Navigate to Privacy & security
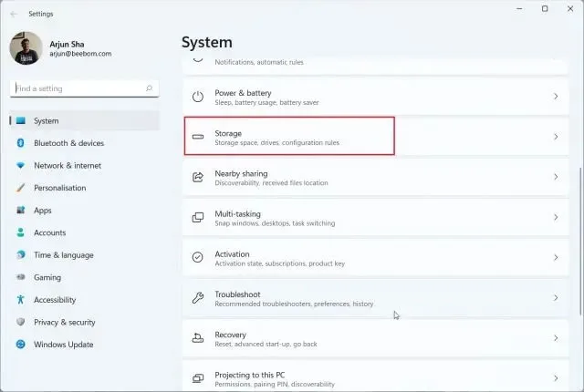Image resolution: width=584 pixels, height=392 pixels. click(x=85, y=322)
